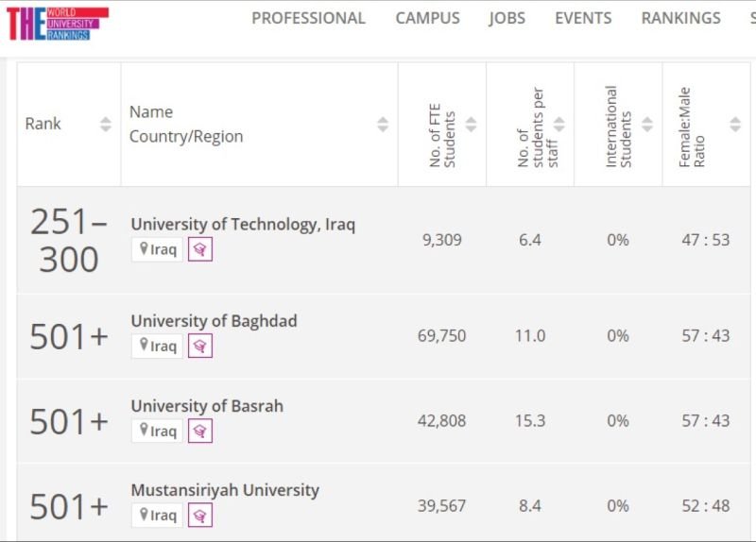Sort by International Students column arrows
Viewport: 756px width, 542px height.
coord(647,124)
